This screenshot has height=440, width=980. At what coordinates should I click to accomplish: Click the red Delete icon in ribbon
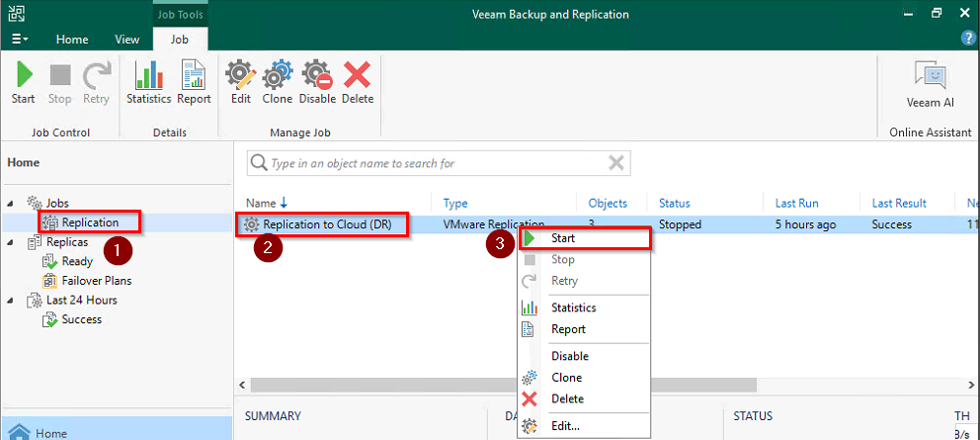[358, 82]
